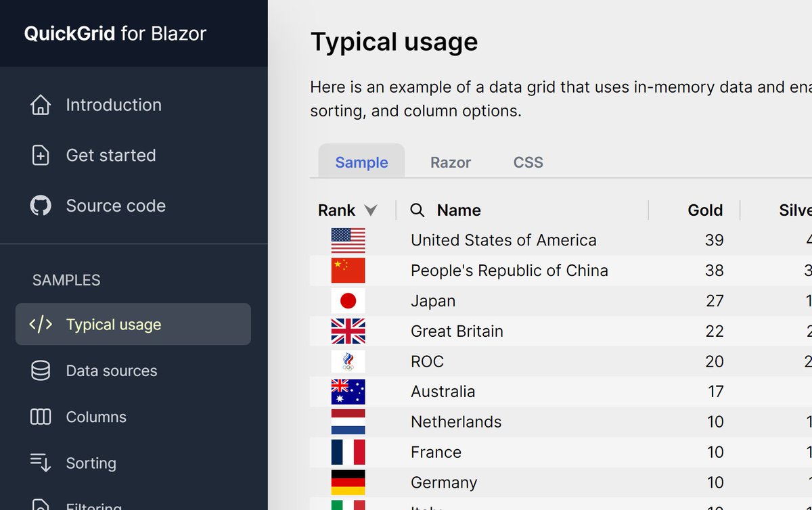
Task: Switch to the Razor tab
Action: click(x=451, y=162)
